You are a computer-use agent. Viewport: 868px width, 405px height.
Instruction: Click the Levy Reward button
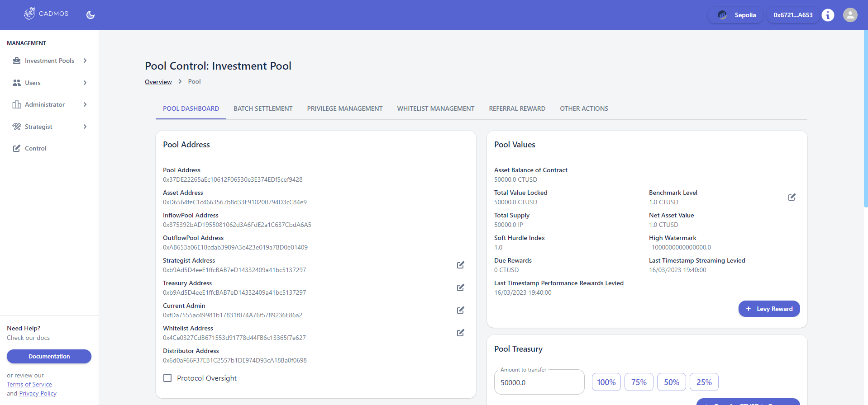(x=769, y=309)
